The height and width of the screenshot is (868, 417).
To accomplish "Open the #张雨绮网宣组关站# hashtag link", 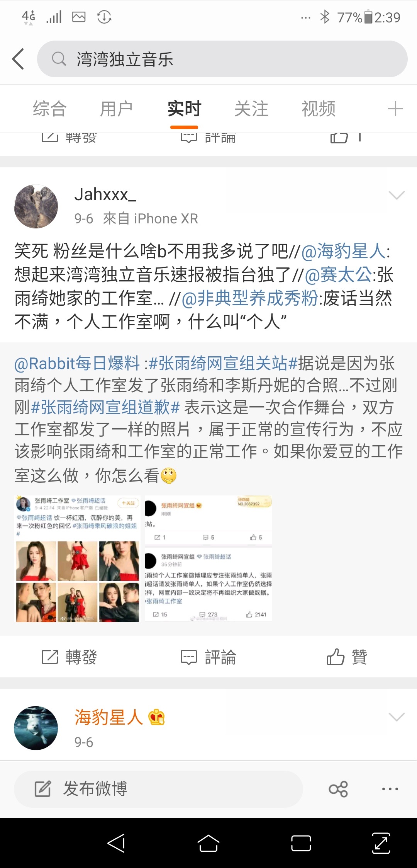I will 223,363.
